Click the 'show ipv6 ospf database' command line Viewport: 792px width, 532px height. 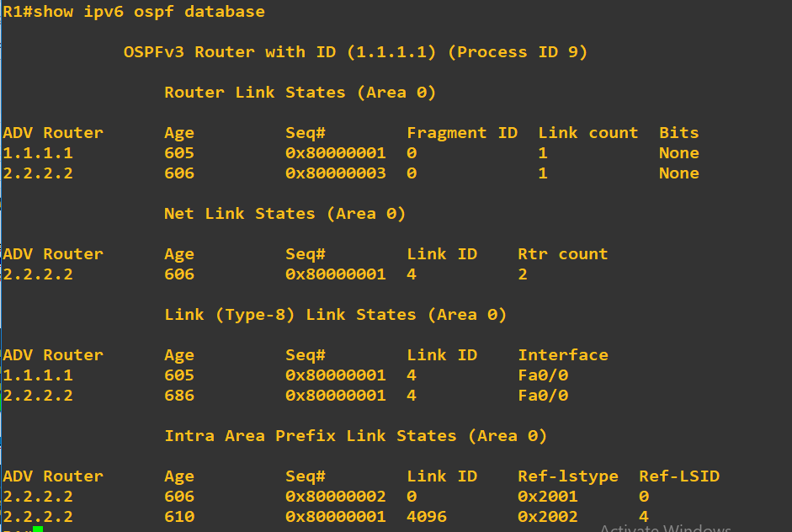tap(134, 12)
